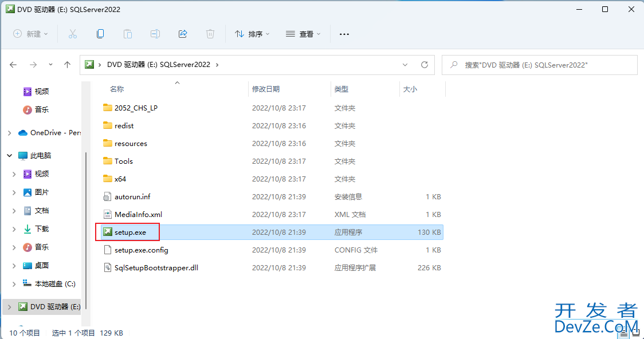Click the Share icon in toolbar
The width and height of the screenshot is (644, 339).
[183, 34]
